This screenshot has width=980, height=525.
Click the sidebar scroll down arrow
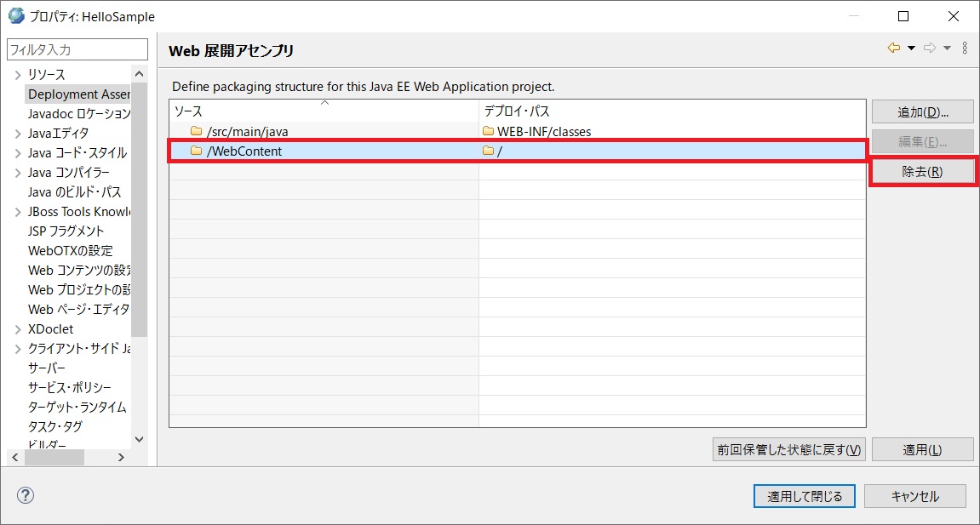point(140,439)
